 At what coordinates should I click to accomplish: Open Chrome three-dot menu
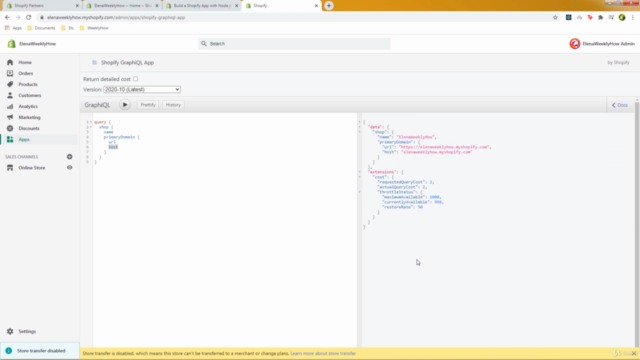click(x=633, y=18)
